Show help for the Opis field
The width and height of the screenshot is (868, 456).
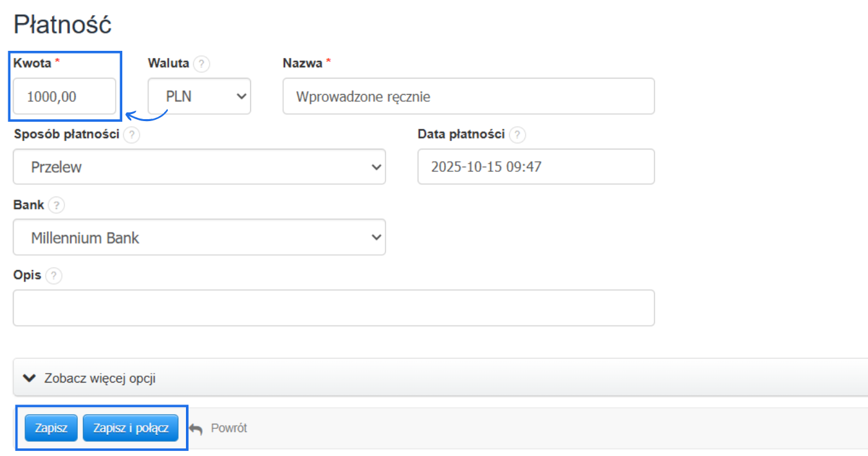click(53, 276)
